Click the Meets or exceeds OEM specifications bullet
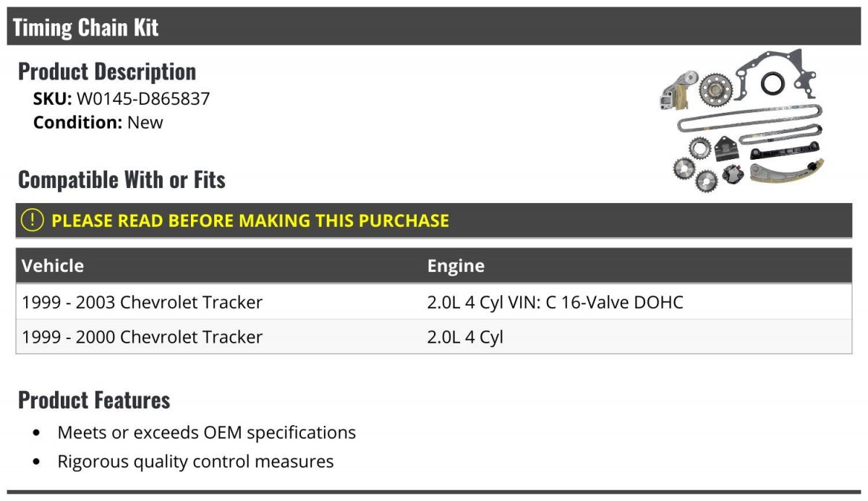Viewport: 868px width, 501px height. coord(207,432)
